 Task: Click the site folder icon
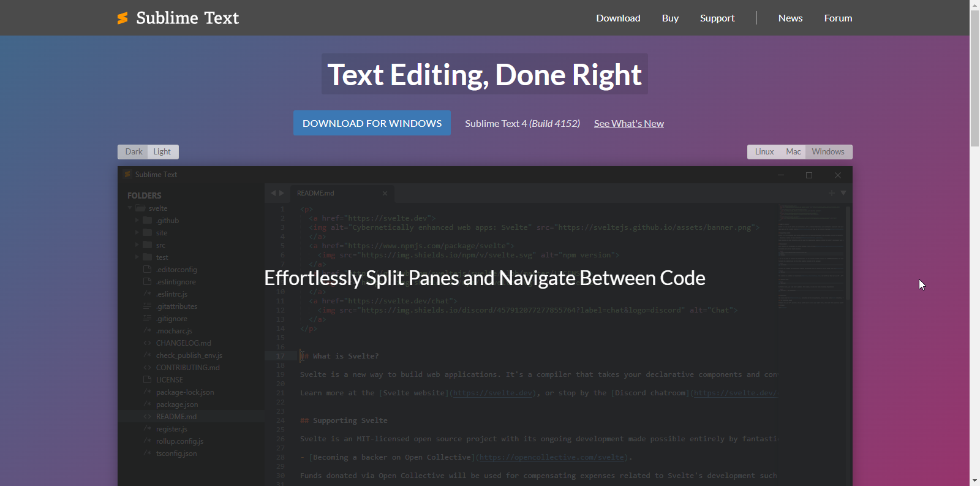click(147, 232)
